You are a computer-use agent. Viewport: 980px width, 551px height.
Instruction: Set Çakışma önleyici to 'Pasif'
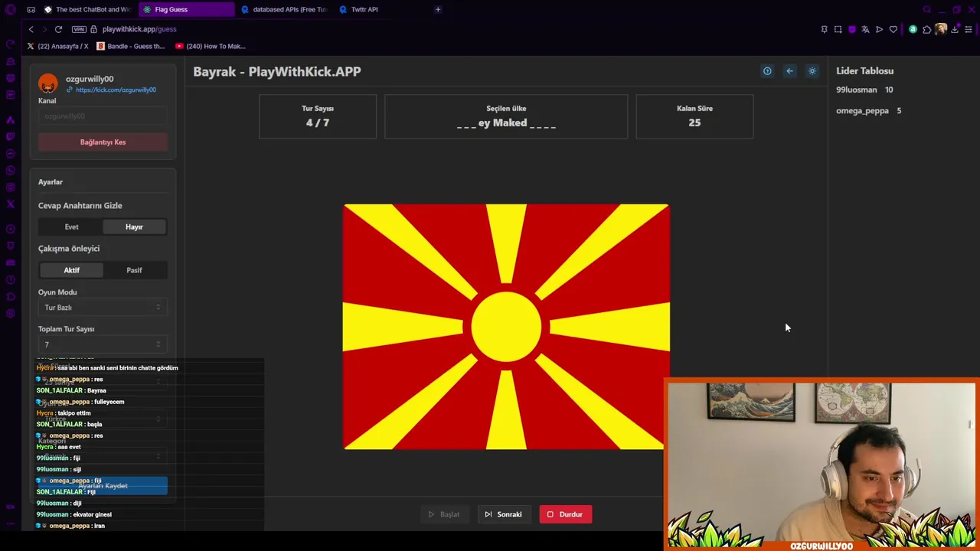134,270
